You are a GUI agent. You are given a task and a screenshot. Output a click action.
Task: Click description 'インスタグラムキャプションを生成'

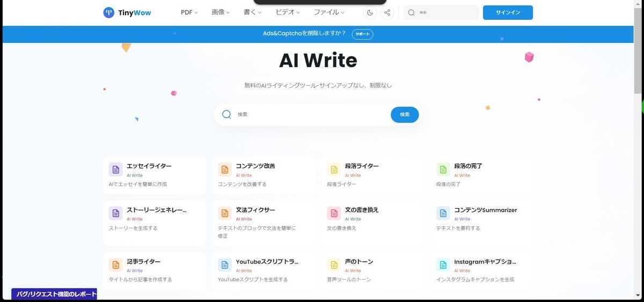point(475,279)
